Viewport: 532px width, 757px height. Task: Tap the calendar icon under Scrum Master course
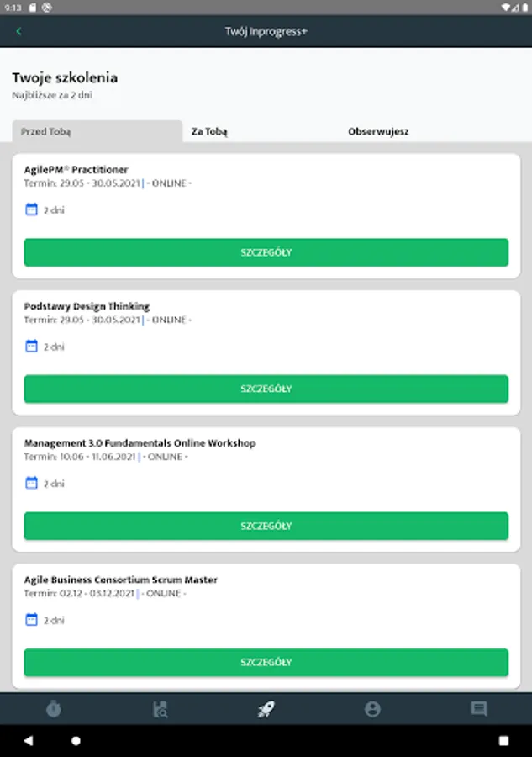31,619
